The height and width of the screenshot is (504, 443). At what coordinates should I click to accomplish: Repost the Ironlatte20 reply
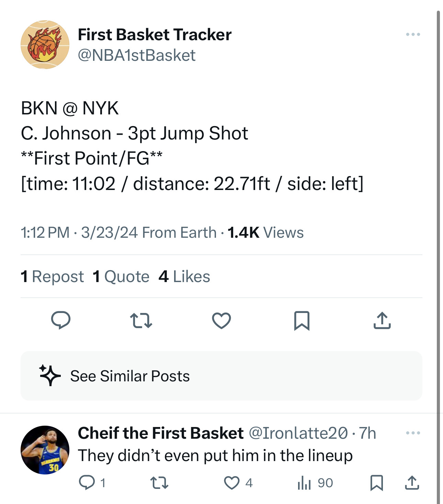[x=159, y=483]
